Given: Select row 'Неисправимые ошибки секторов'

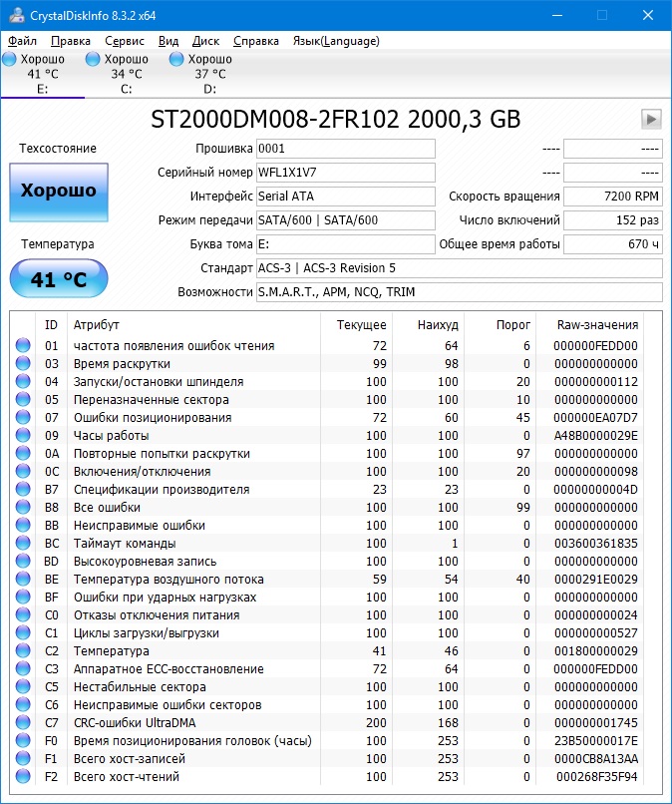Looking at the screenshot, I should point(328,704).
